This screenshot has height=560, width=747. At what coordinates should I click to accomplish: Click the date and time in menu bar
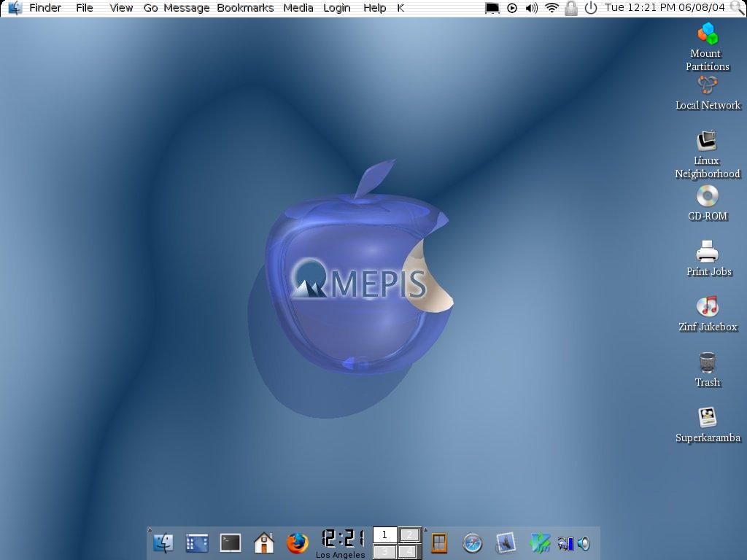coord(665,7)
